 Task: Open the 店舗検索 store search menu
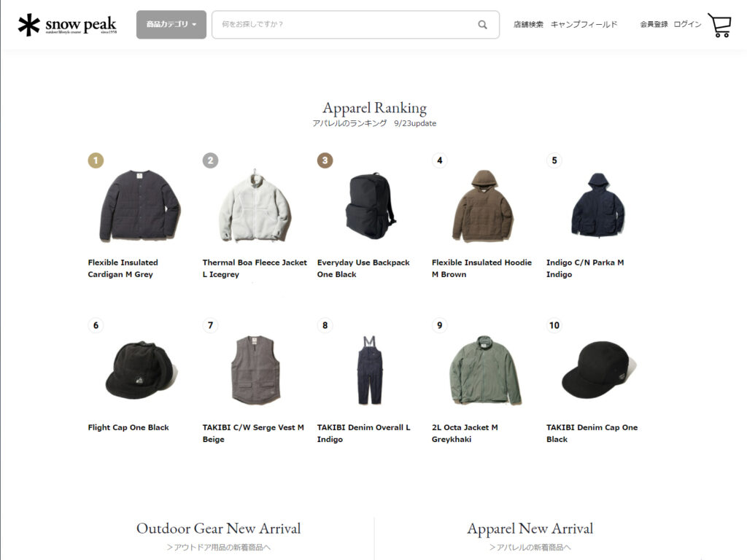528,24
